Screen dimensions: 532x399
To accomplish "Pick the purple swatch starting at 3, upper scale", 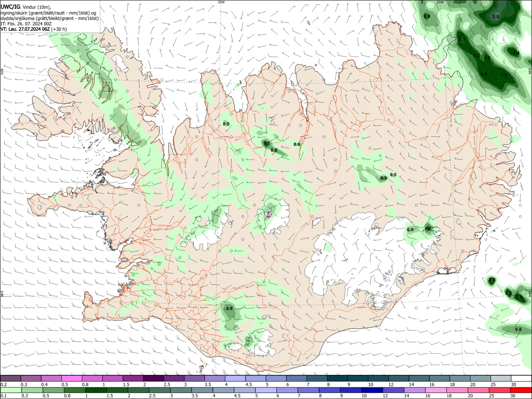I will pos(195,379).
